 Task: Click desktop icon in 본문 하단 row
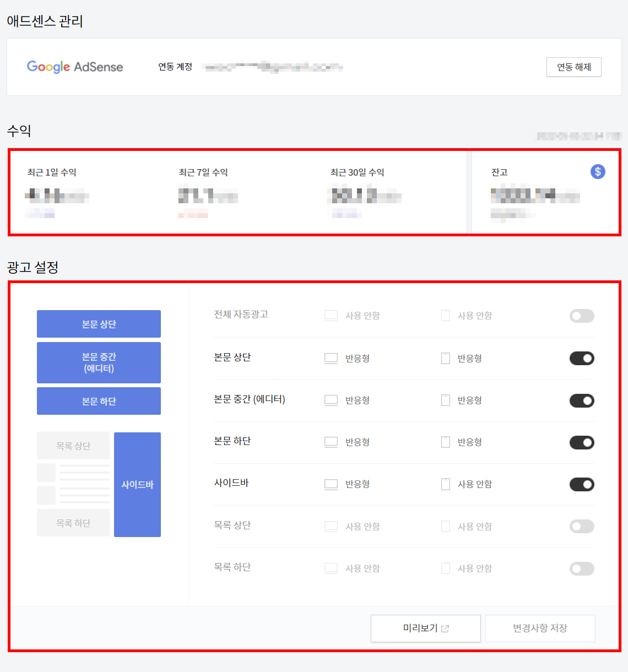(x=331, y=442)
